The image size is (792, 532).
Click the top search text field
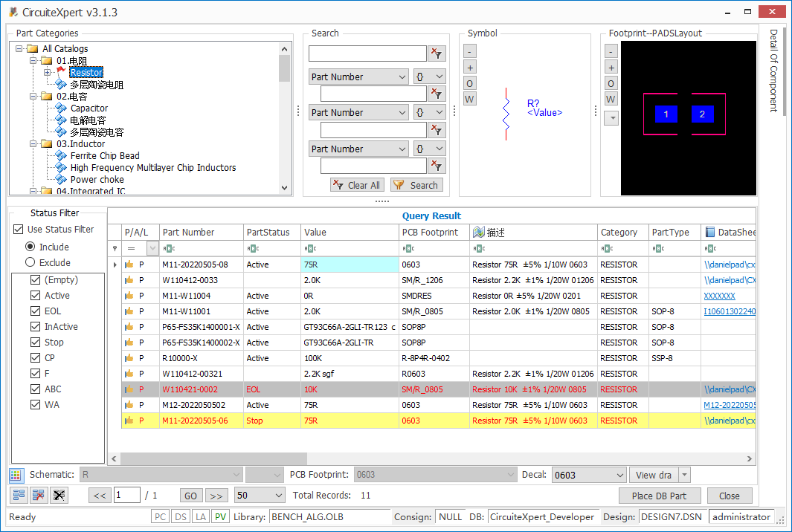pos(367,53)
